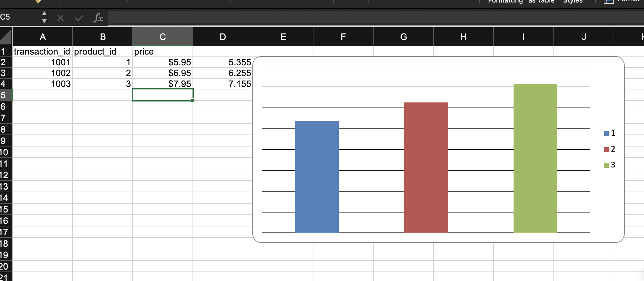644x281 pixels.
Task: Click the Select All corner triangle
Action: point(6,37)
